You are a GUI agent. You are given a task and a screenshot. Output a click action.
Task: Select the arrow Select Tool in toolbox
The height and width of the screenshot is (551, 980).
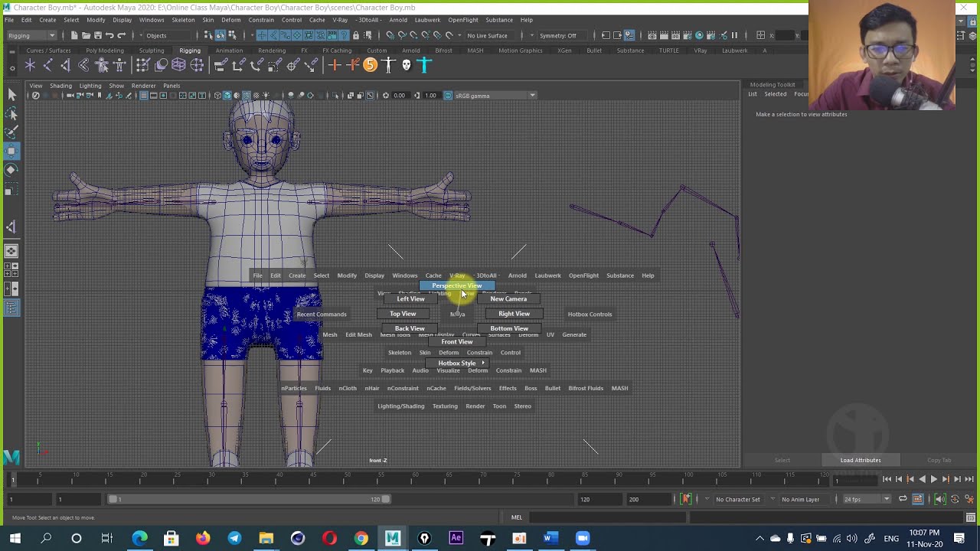click(x=11, y=93)
